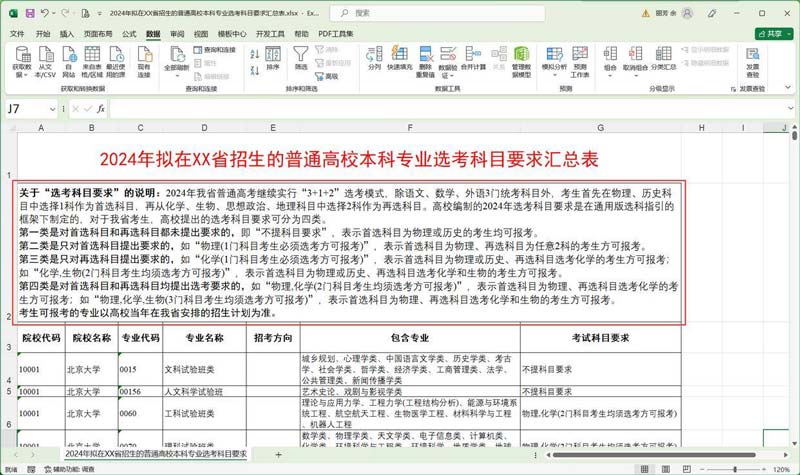Click the Undo arrow in title bar
The width and height of the screenshot is (800, 475).
(45, 13)
